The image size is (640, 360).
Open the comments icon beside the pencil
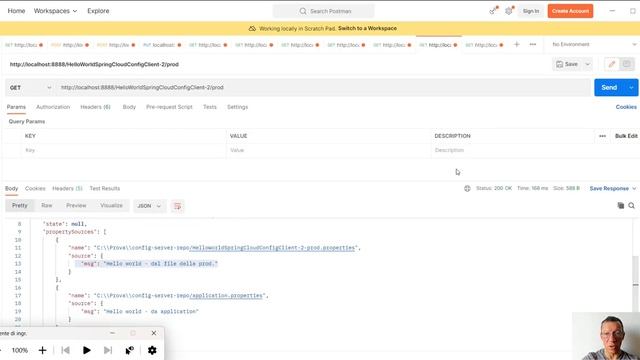pos(627,64)
